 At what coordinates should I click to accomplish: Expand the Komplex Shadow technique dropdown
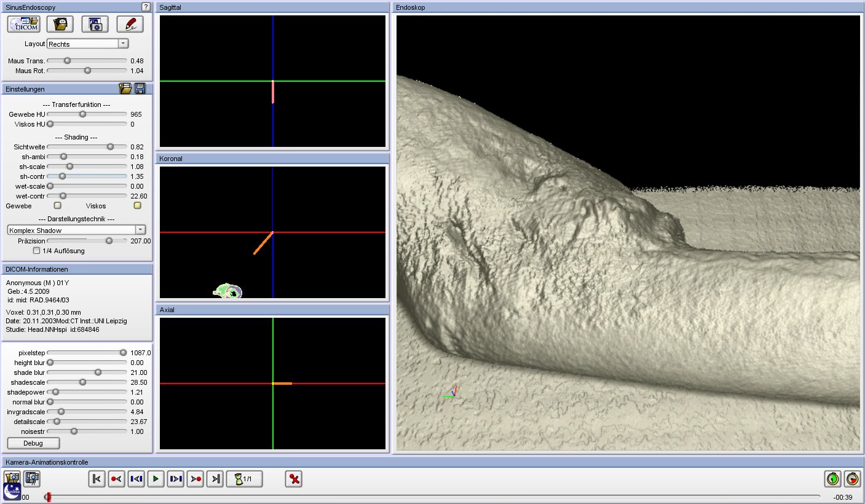(x=140, y=230)
